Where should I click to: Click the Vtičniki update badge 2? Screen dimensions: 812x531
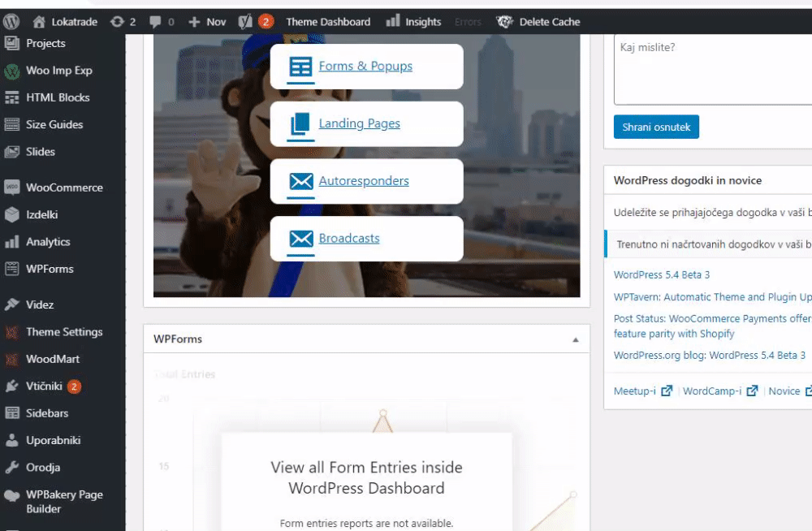tap(74, 386)
